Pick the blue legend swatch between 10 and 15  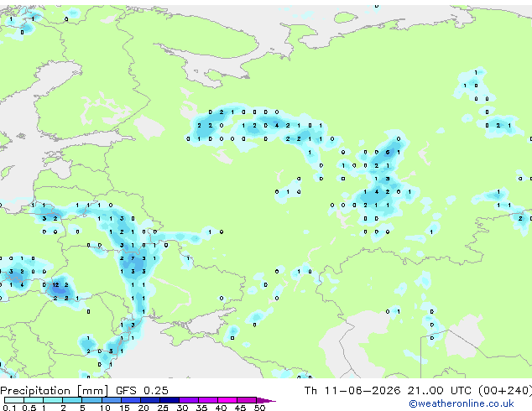coord(112,400)
